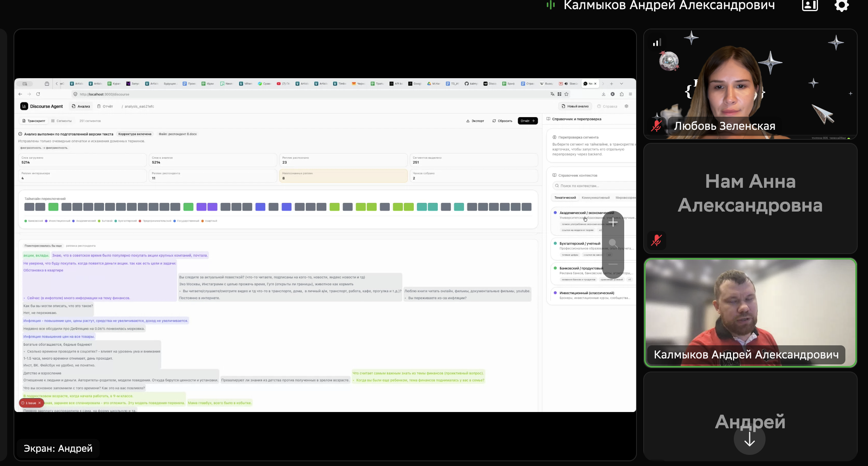Viewport: 868px width, 466px height.
Task: Open the Справка help link
Action: [607, 106]
